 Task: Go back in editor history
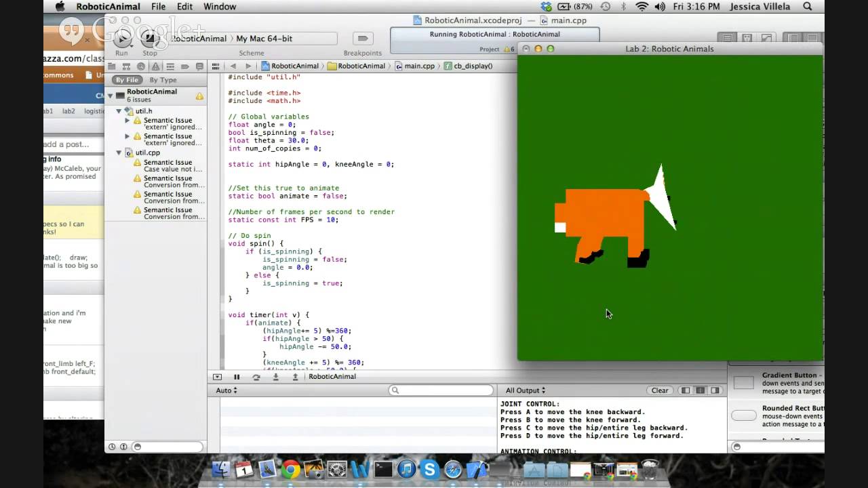(233, 66)
